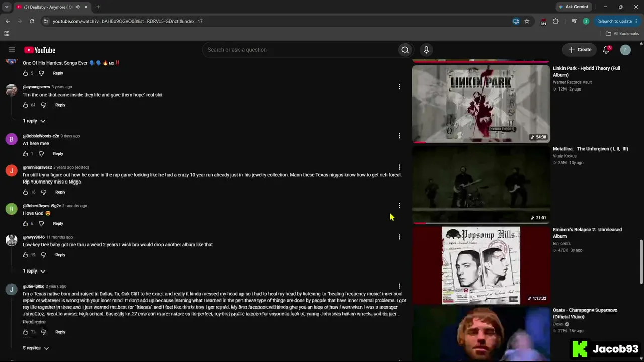Viewport: 644px width, 362px height.
Task: Reload the current page
Action: pyautogui.click(x=32, y=21)
